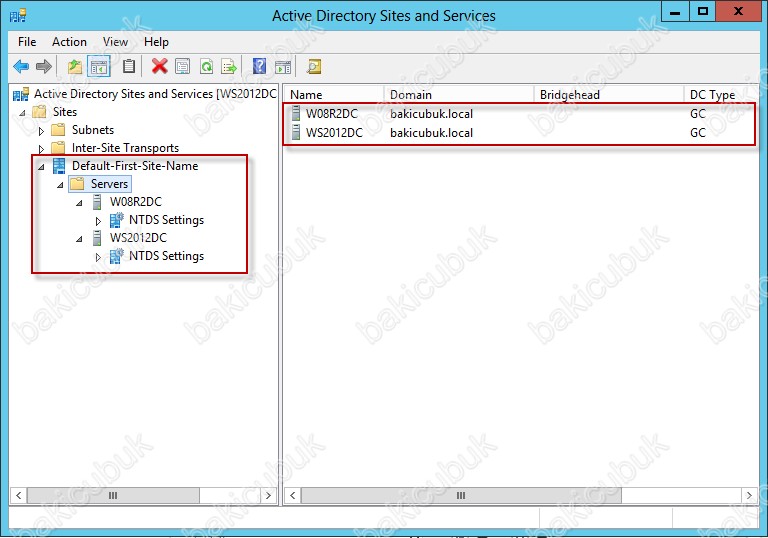Click the W08R2DC server icon in the list
The image size is (768, 538).
click(295, 114)
